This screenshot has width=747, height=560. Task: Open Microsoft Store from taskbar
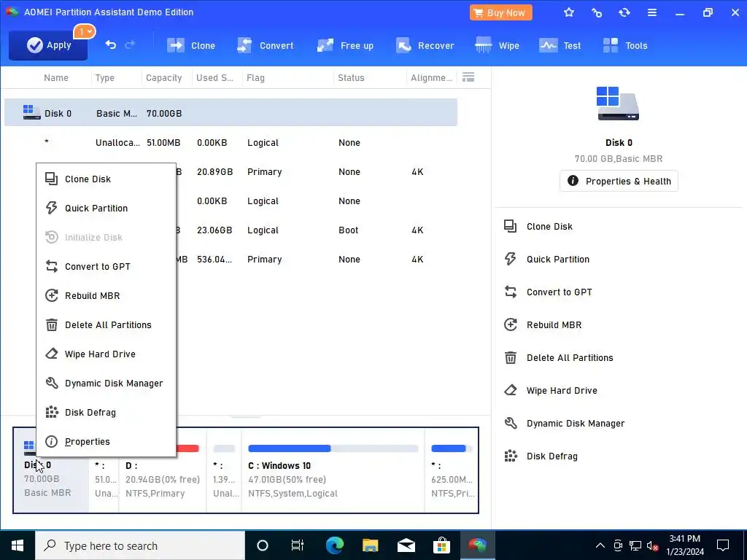click(441, 545)
